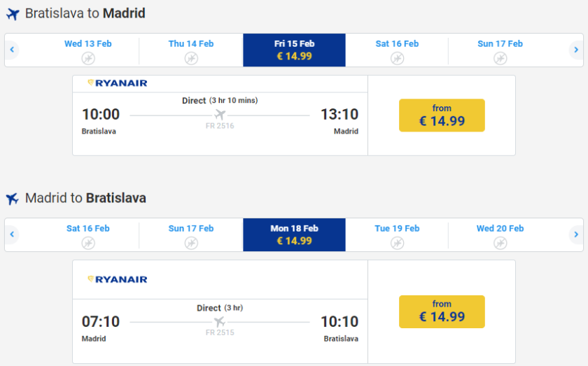Click the Ryanair logo on the return flight
588x366 pixels.
tap(118, 279)
